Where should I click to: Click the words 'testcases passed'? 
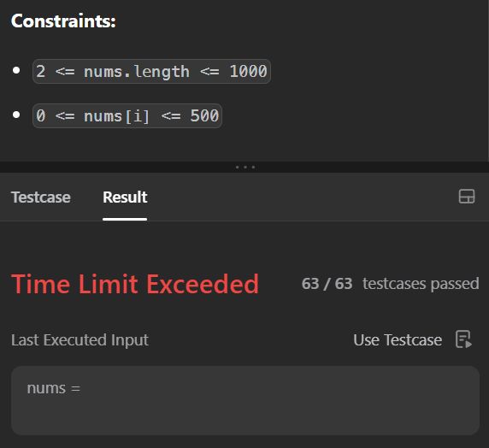[x=421, y=284]
